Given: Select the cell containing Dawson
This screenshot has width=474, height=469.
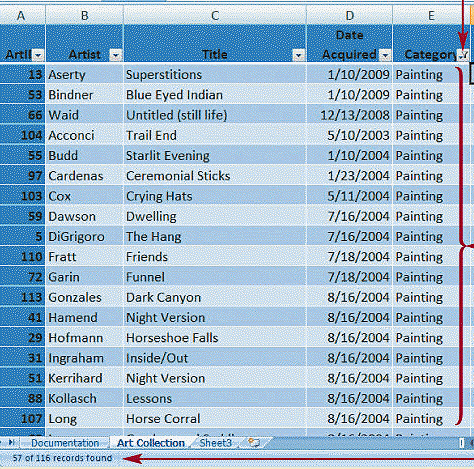Looking at the screenshot, I should click(x=84, y=217).
